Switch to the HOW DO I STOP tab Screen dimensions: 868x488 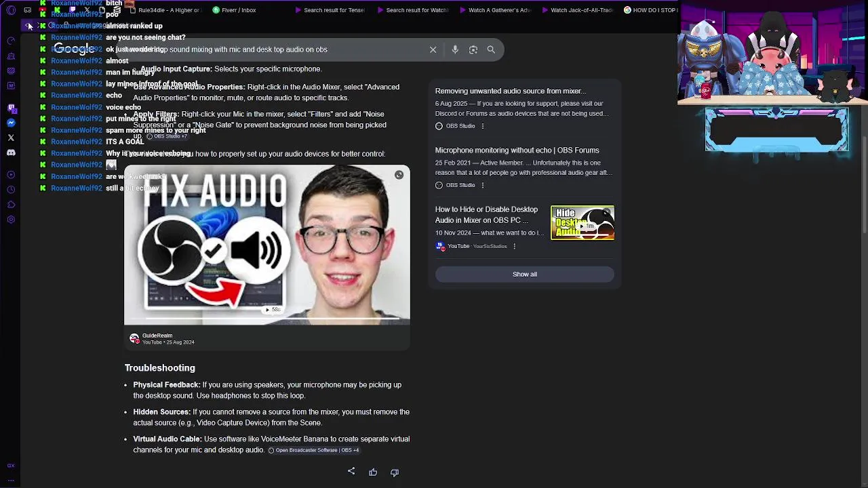tap(650, 10)
